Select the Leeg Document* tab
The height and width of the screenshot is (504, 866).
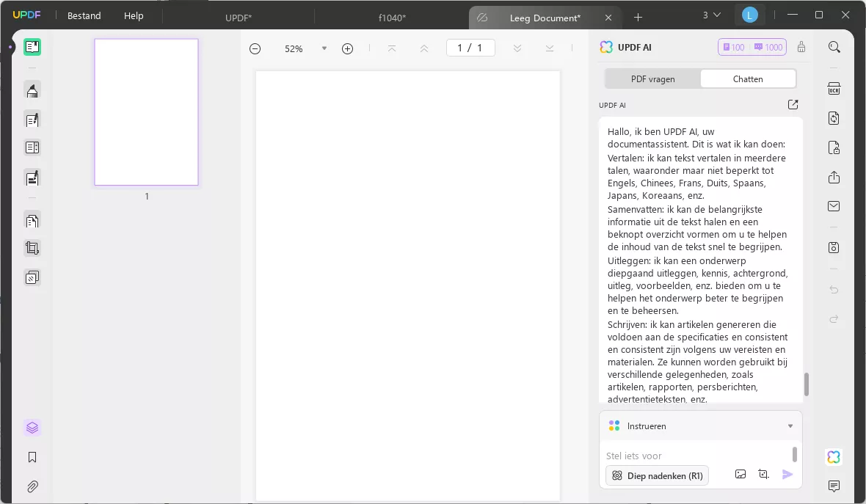(545, 18)
